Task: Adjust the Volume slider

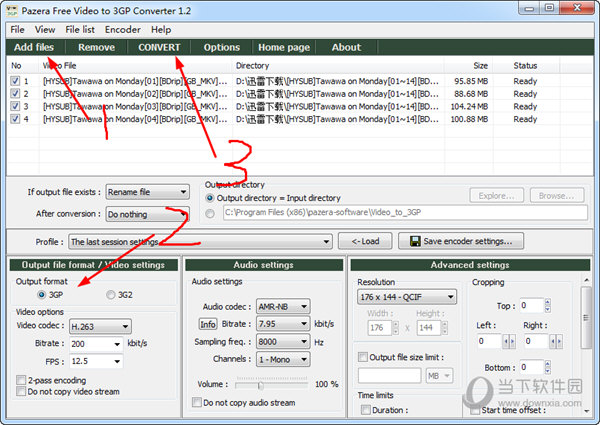Action: (260, 385)
